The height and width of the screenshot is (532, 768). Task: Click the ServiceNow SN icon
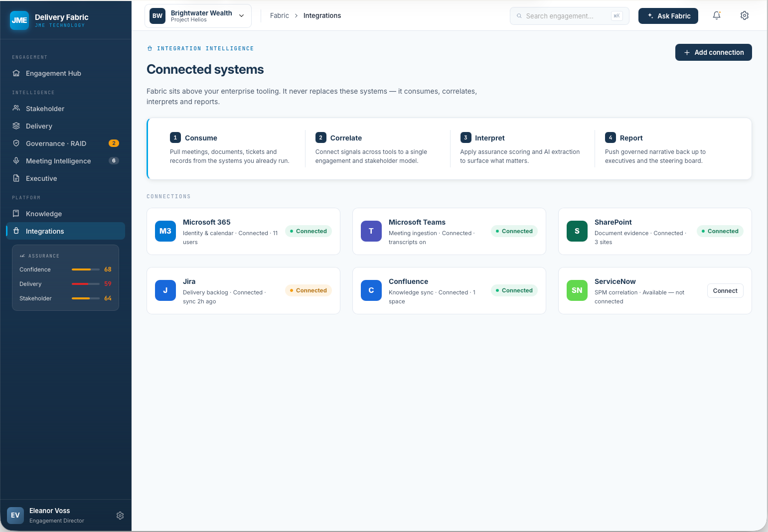pyautogui.click(x=577, y=290)
